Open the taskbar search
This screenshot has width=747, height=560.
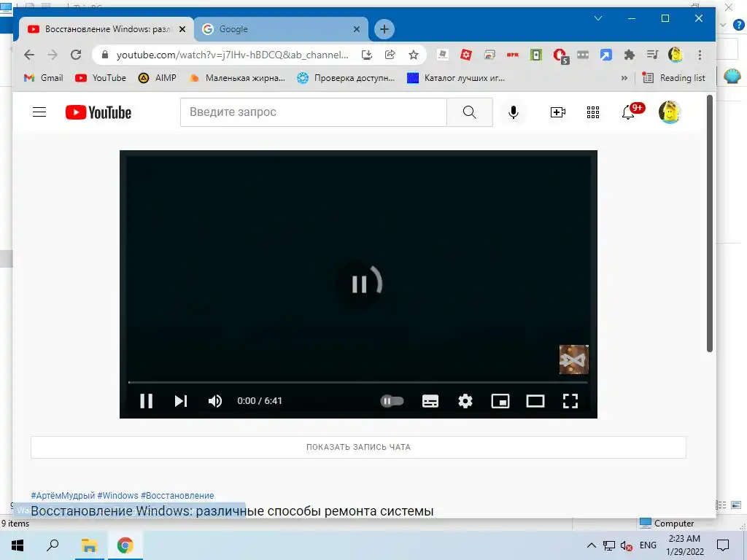[x=53, y=545]
